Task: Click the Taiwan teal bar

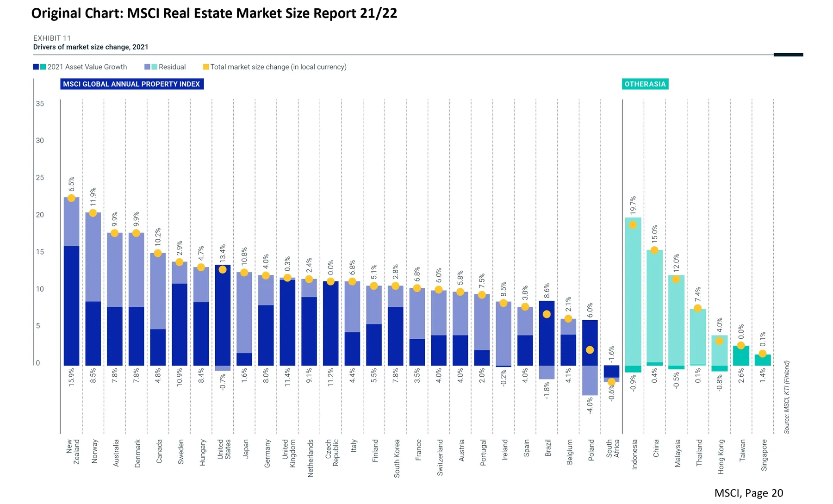Action: (741, 356)
